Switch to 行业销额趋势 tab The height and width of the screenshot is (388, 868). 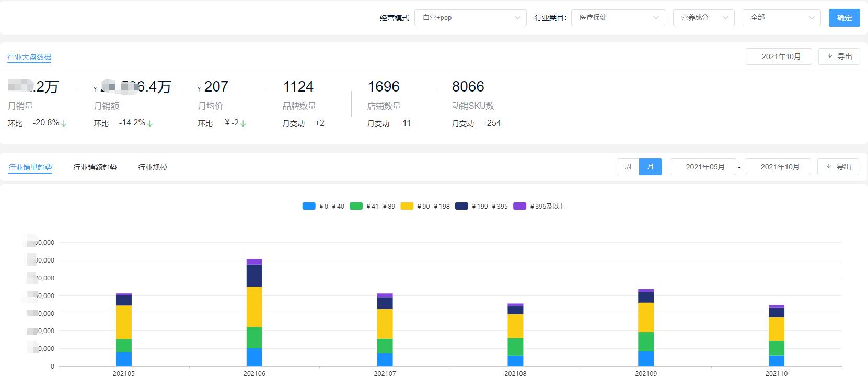(x=95, y=167)
